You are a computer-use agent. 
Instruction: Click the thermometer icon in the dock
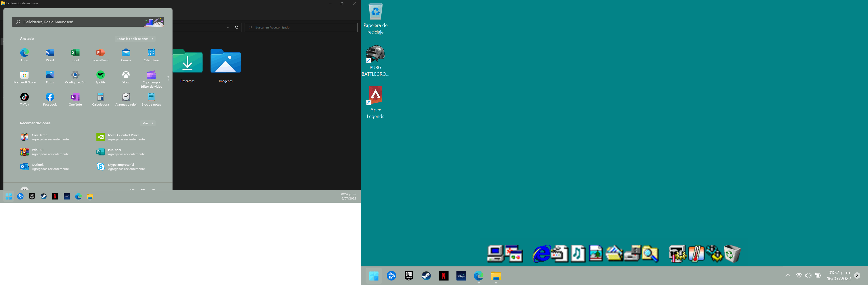click(696, 254)
